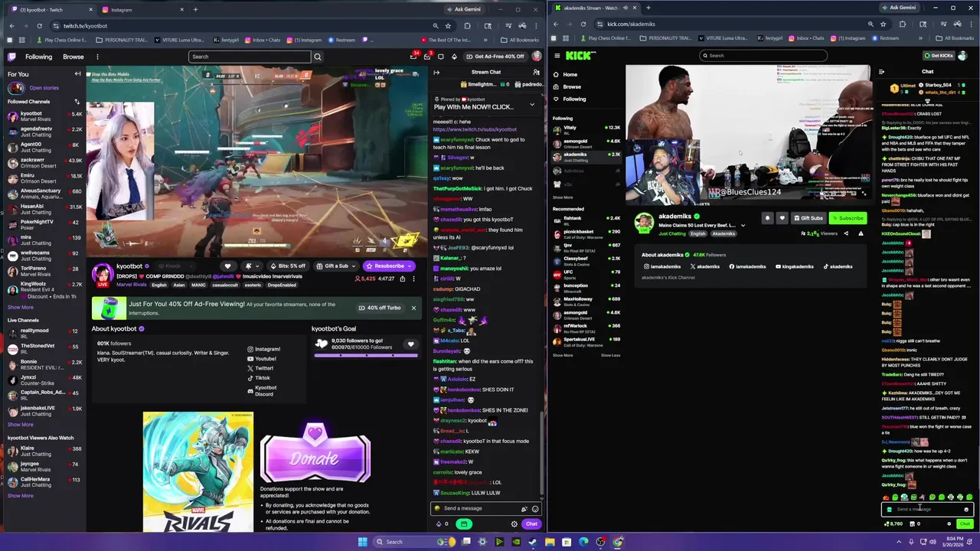Toggle Kick hamburger sidebar menu
980x551 pixels.
click(557, 56)
